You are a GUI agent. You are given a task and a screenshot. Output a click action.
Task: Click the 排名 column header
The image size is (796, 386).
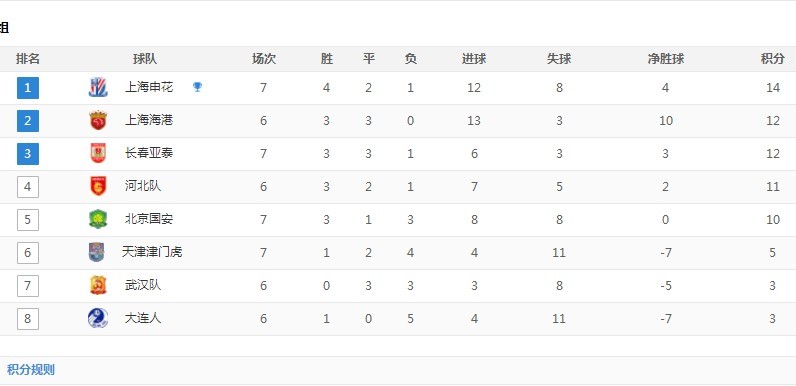(28, 59)
